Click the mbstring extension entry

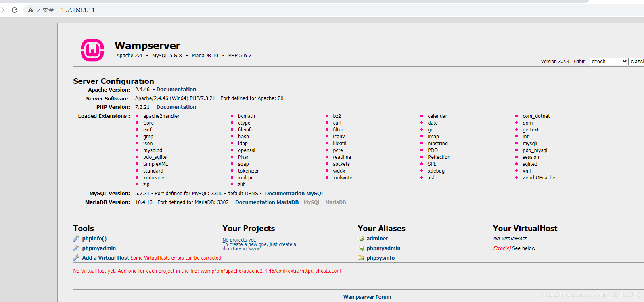click(x=438, y=144)
